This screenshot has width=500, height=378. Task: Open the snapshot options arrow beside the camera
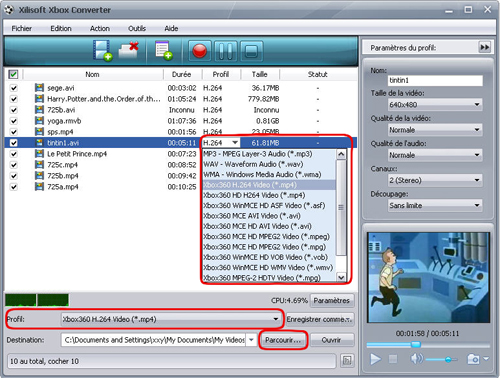pos(486,359)
